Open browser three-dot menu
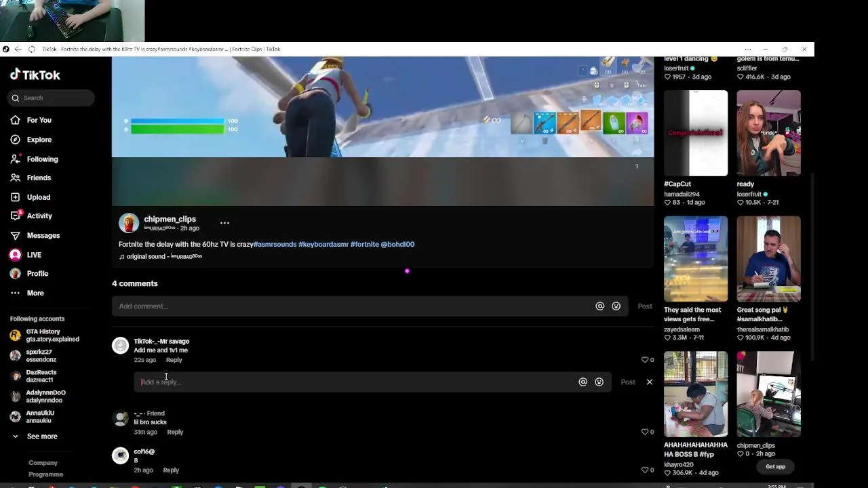This screenshot has width=868, height=488. click(x=748, y=49)
